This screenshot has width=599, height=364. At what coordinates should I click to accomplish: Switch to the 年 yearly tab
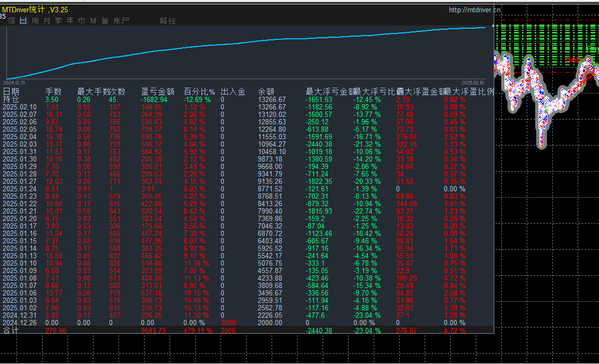tap(70, 21)
